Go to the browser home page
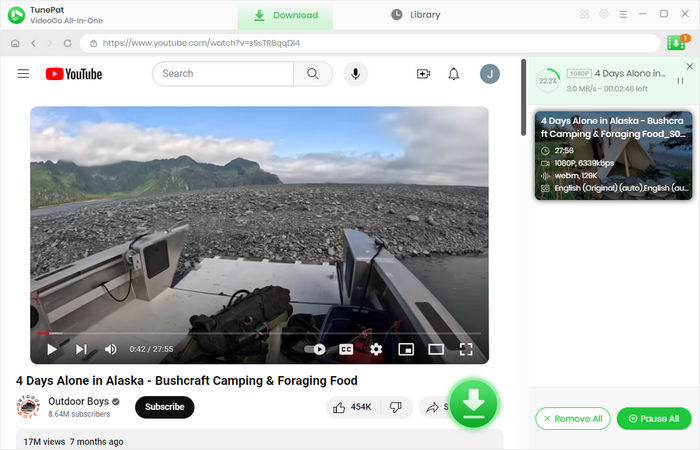 (15, 43)
